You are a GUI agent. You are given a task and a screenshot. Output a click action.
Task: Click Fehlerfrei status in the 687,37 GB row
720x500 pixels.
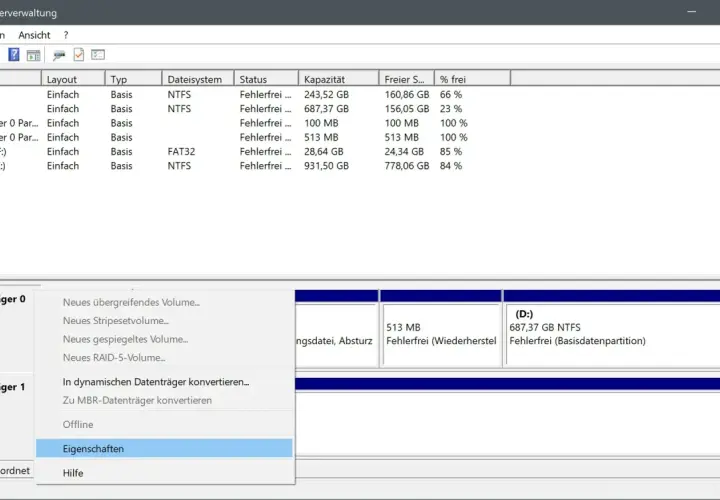[265, 109]
